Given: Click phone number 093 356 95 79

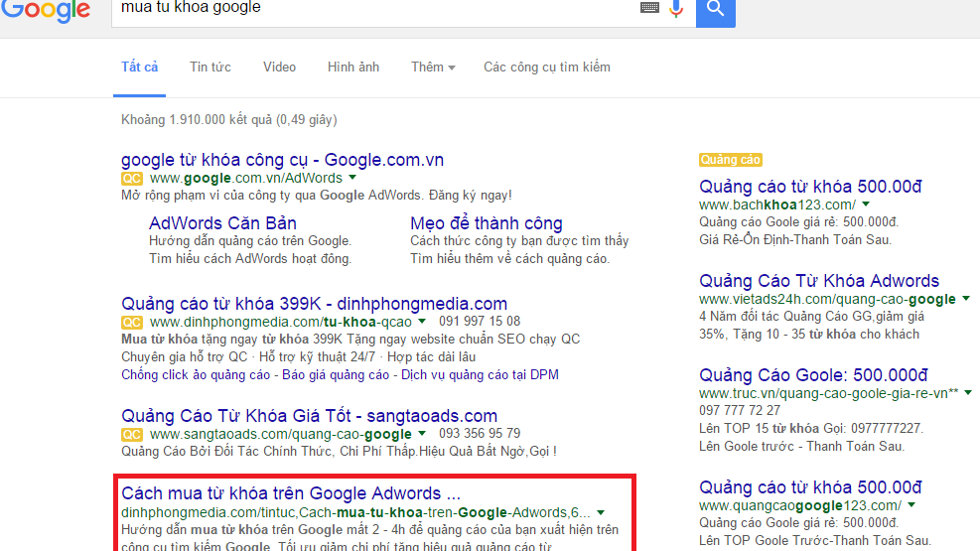Looking at the screenshot, I should (480, 434).
